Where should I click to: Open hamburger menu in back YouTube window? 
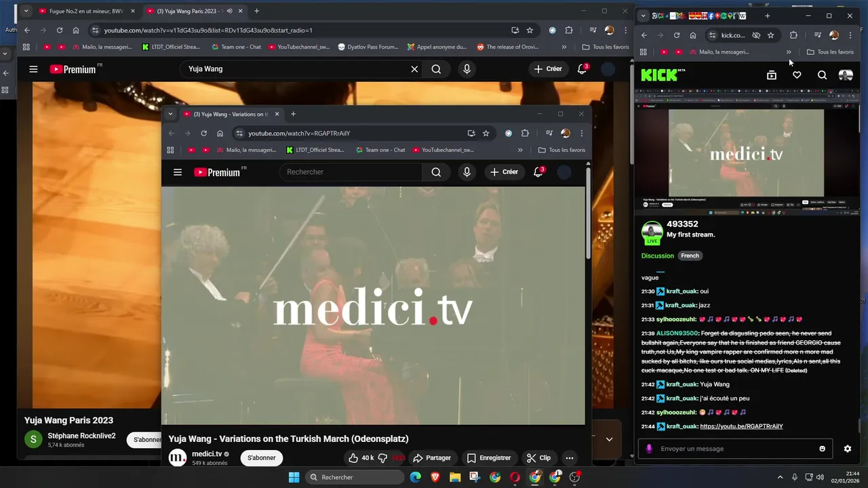33,69
